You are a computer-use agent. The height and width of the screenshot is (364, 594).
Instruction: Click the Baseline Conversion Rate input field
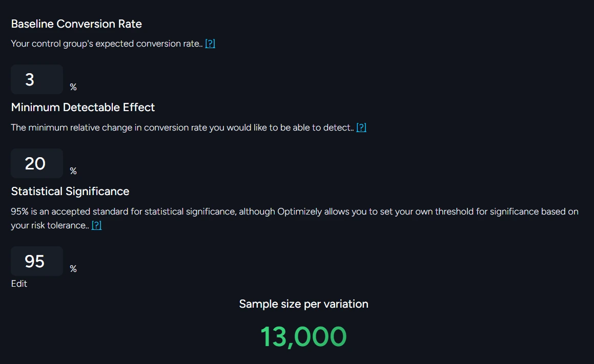pyautogui.click(x=36, y=79)
